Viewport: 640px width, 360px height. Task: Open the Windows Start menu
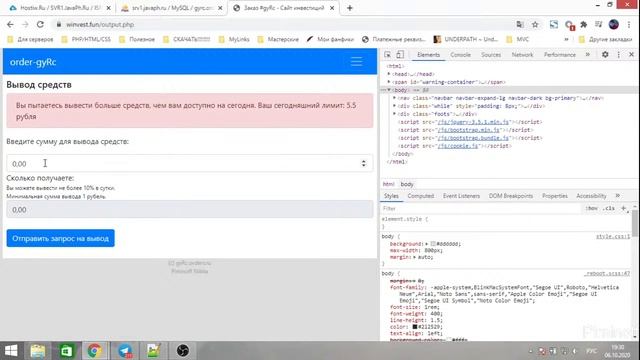point(11,351)
